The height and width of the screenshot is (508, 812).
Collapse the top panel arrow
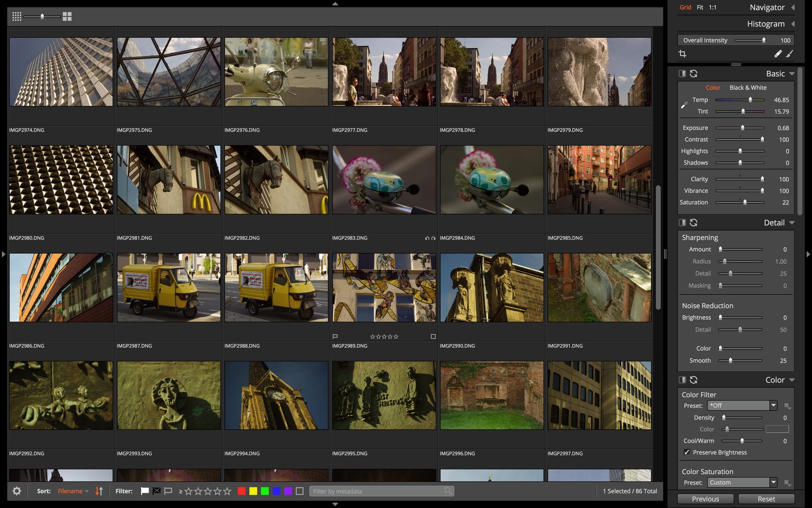click(x=335, y=3)
